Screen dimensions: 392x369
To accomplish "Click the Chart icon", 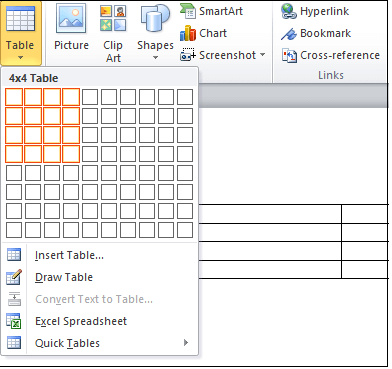I will click(x=188, y=33).
